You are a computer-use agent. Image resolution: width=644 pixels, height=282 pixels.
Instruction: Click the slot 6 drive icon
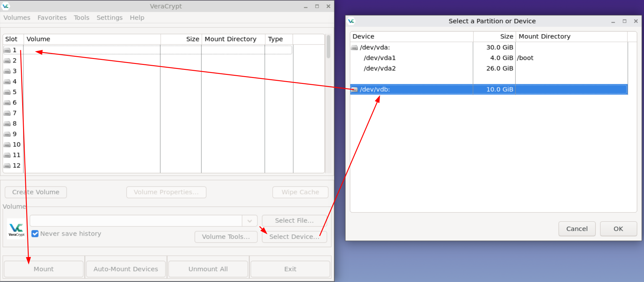tap(7, 103)
